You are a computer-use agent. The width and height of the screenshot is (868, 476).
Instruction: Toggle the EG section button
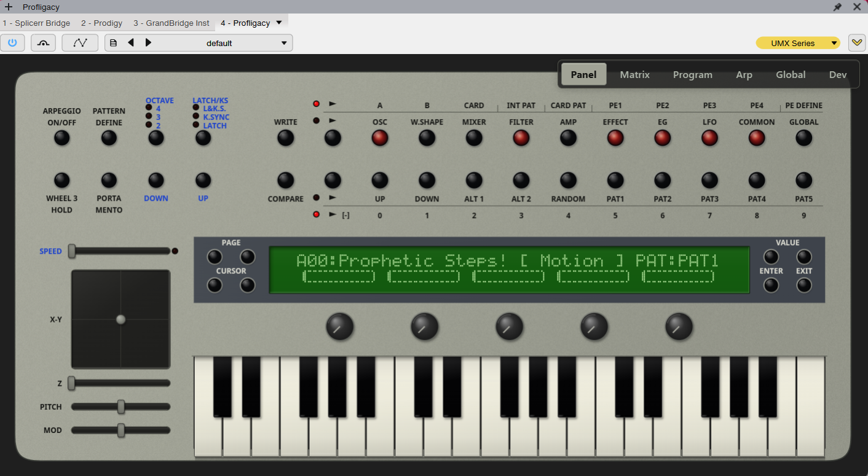(663, 138)
